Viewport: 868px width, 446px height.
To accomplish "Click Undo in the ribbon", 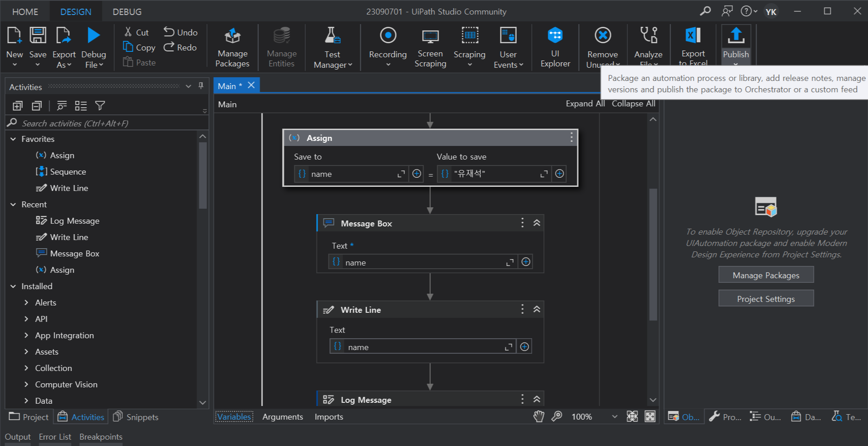I will (181, 32).
